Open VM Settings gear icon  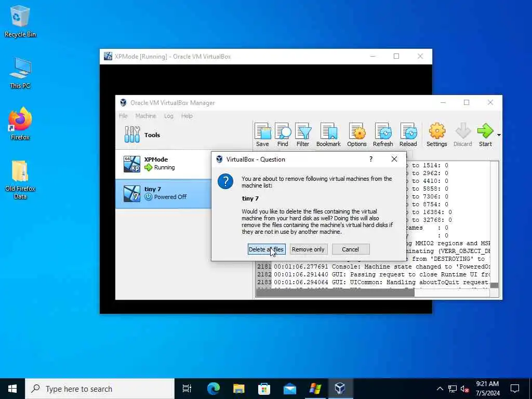(x=436, y=135)
